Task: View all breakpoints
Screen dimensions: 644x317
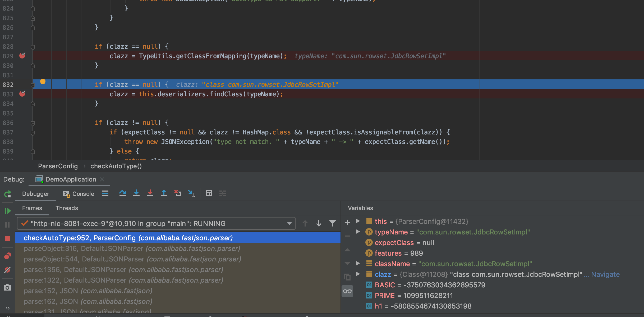Action: [x=7, y=256]
